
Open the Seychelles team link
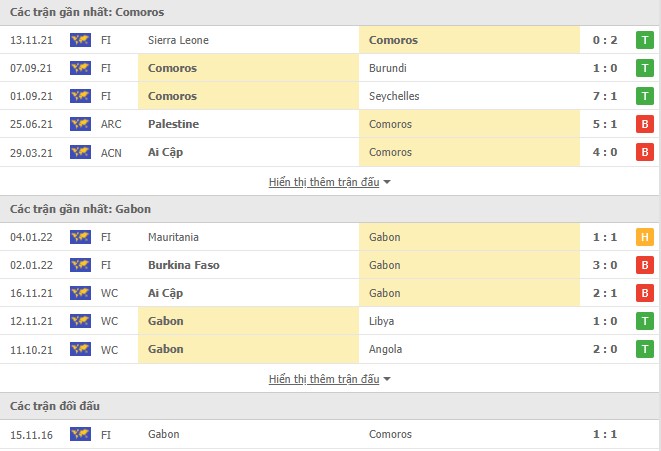tap(394, 97)
